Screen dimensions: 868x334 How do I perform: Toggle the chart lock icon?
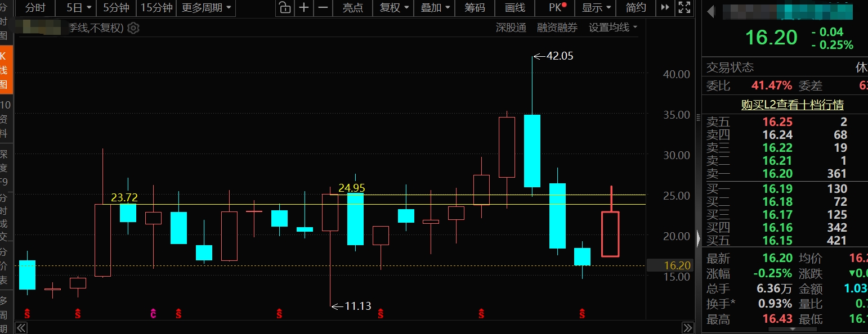click(x=285, y=7)
